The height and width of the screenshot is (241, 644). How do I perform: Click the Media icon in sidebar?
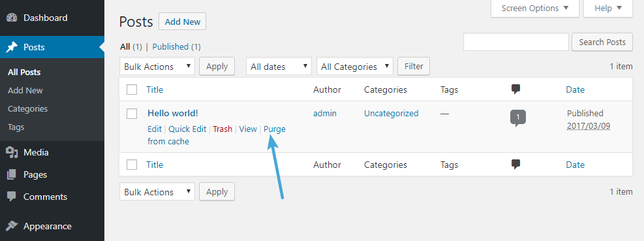[12, 153]
